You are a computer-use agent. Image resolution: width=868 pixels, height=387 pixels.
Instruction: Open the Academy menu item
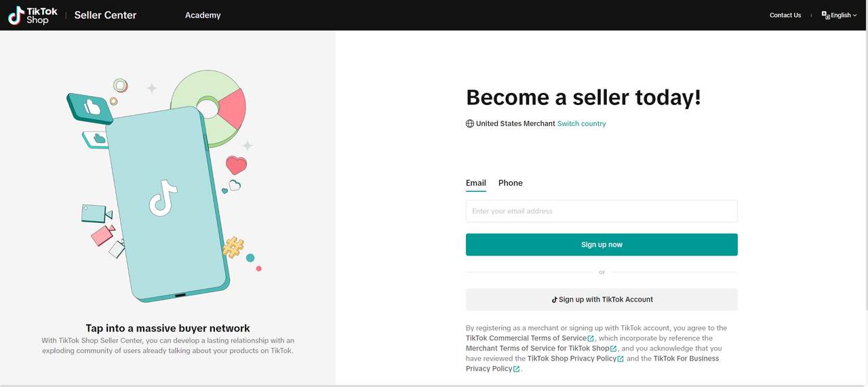coord(203,15)
